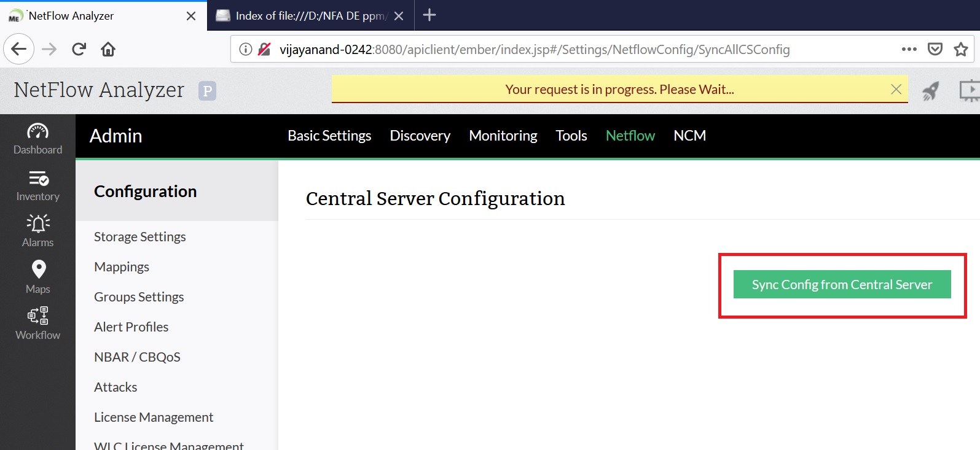Open a new browser tab with plus

point(429,15)
